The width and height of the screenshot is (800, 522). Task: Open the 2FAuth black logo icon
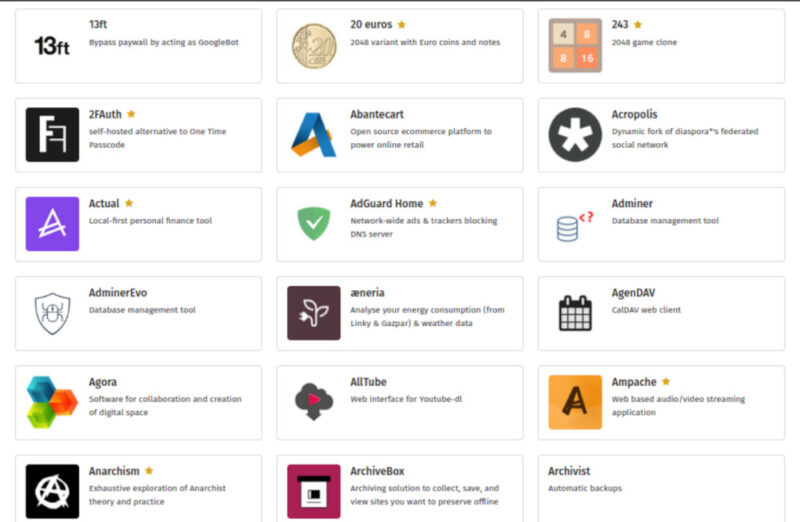[52, 135]
